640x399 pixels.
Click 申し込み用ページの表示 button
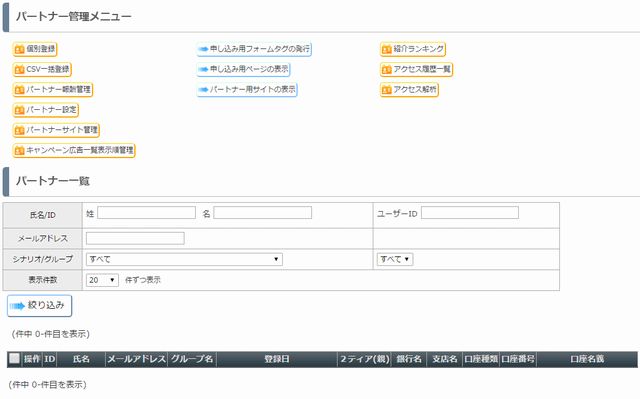(x=243, y=69)
